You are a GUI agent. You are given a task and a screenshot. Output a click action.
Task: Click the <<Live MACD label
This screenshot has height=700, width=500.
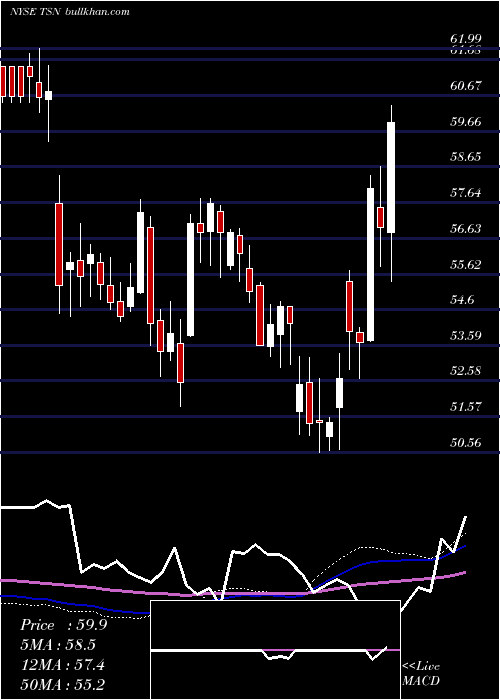pyautogui.click(x=421, y=673)
